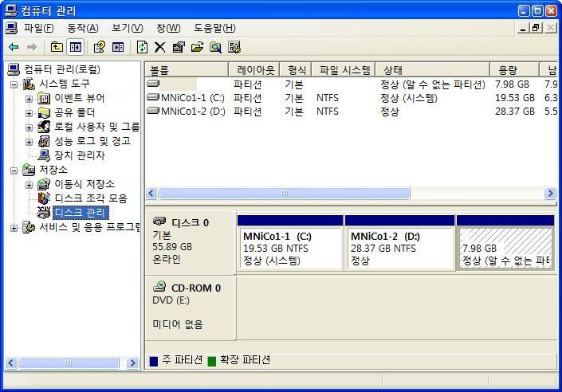Open the 파일(F) menu
Screen dimensions: 562x392
39,28
